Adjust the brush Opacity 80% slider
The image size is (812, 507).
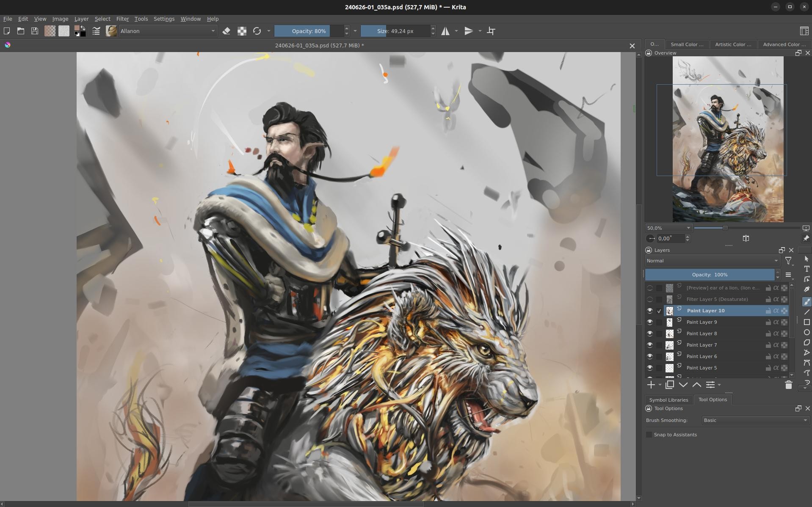pyautogui.click(x=309, y=31)
